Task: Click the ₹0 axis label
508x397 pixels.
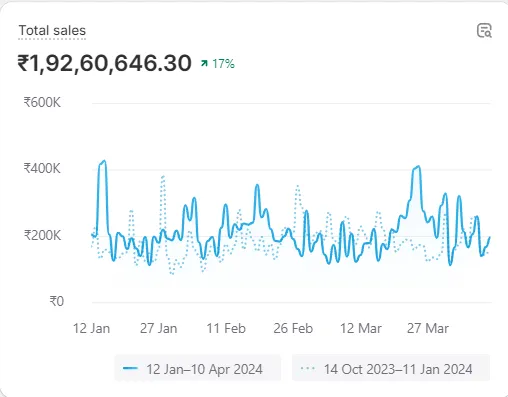Action: (57, 301)
